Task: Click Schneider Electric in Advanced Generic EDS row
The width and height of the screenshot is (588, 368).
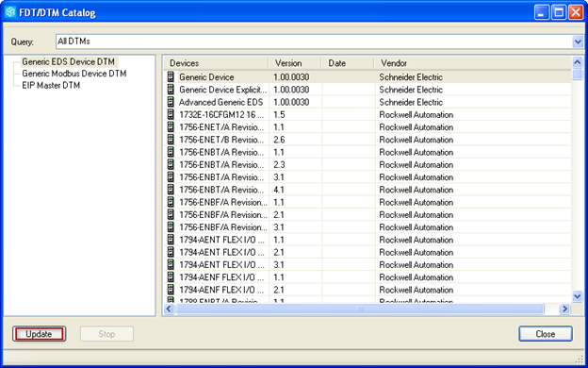Action: pos(411,102)
